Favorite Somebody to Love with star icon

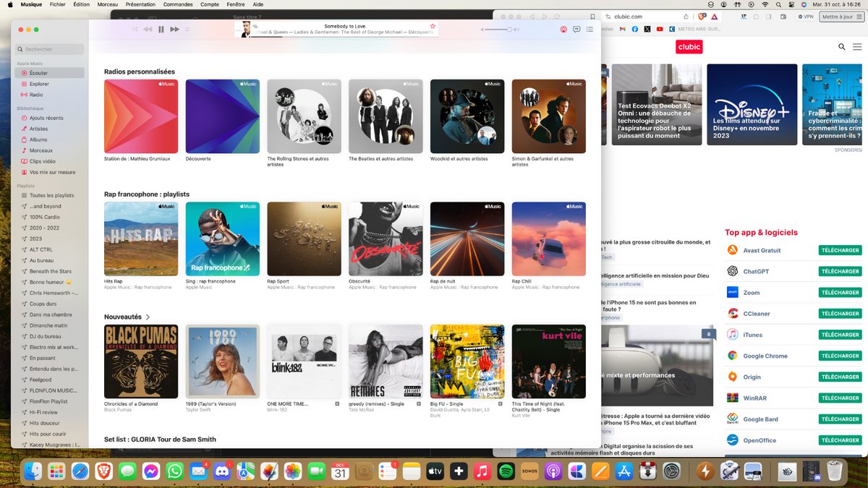click(x=433, y=26)
